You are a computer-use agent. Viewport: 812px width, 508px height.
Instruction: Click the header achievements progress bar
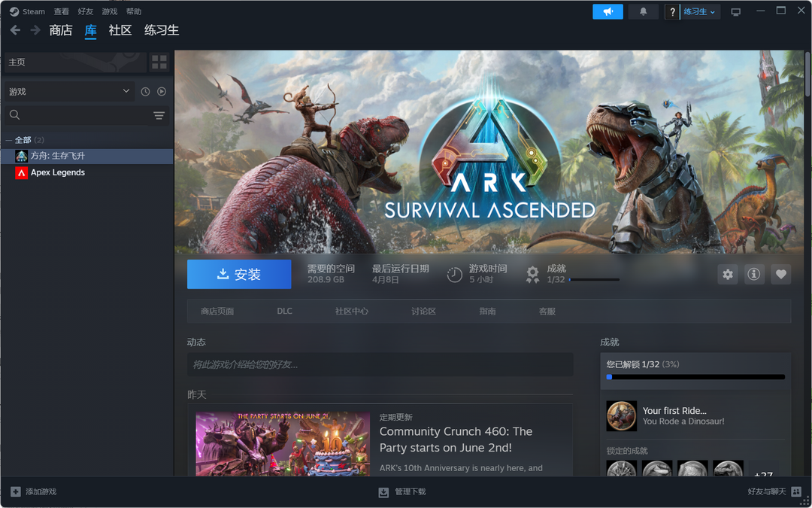[x=594, y=279]
